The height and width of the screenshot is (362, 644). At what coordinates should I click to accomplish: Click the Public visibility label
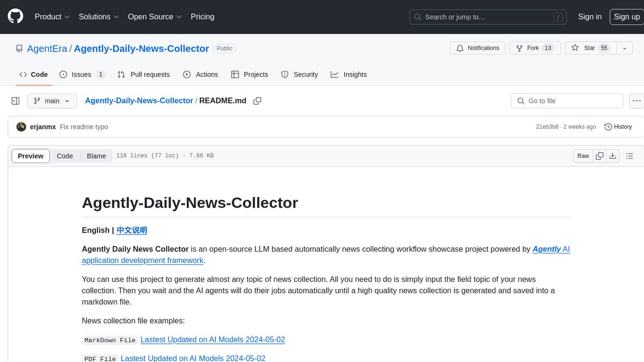[224, 48]
